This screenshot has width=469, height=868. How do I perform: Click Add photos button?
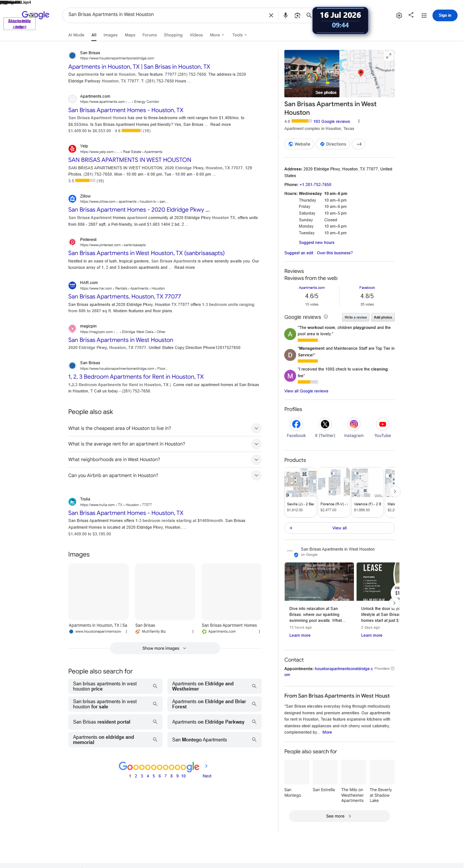(x=383, y=317)
